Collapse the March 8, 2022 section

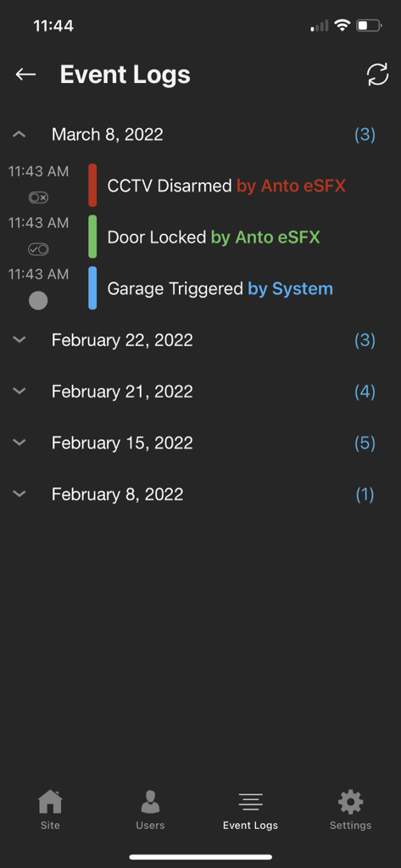click(x=19, y=134)
